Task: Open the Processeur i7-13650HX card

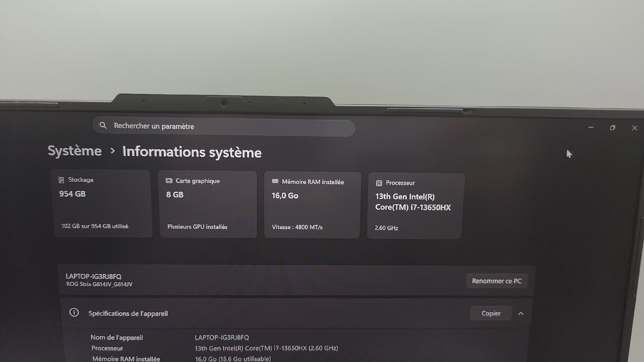Action: (416, 206)
